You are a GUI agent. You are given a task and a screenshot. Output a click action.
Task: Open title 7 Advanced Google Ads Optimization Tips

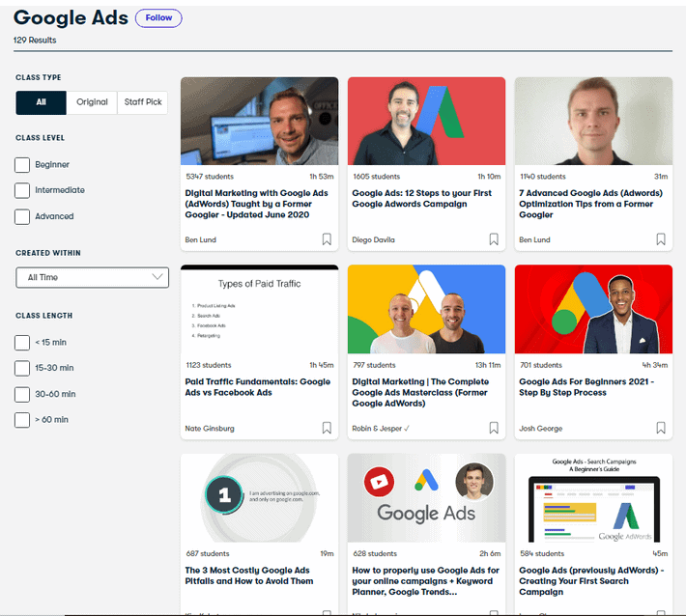tap(590, 204)
